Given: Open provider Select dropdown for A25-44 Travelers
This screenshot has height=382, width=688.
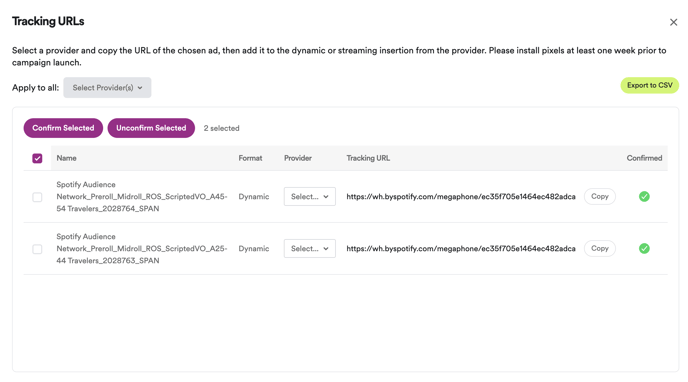Looking at the screenshot, I should [x=309, y=249].
